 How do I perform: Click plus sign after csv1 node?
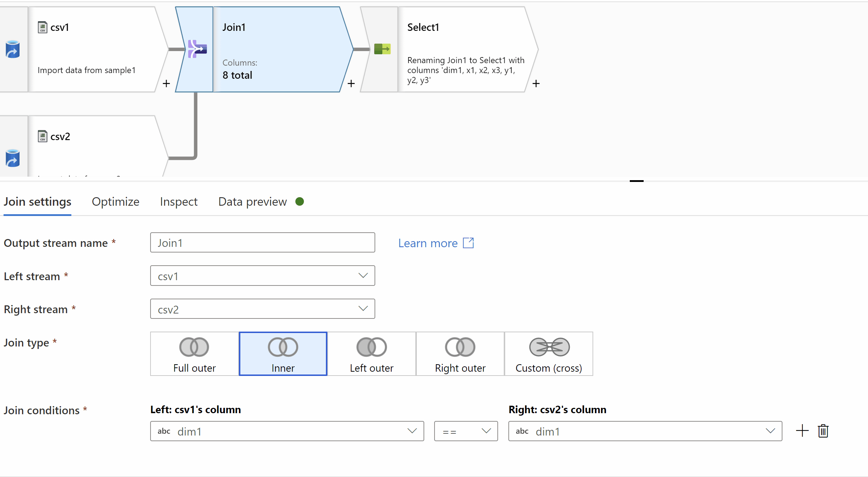click(x=166, y=84)
